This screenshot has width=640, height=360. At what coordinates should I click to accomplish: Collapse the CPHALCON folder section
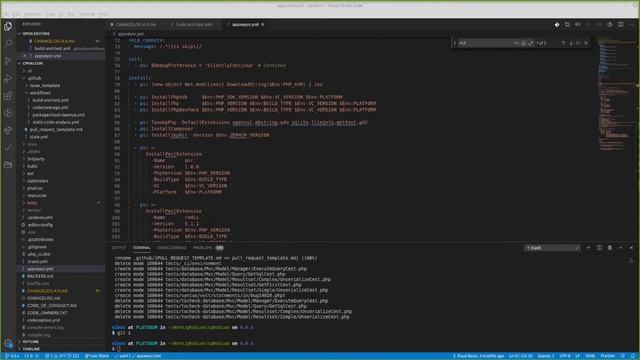coord(33,63)
